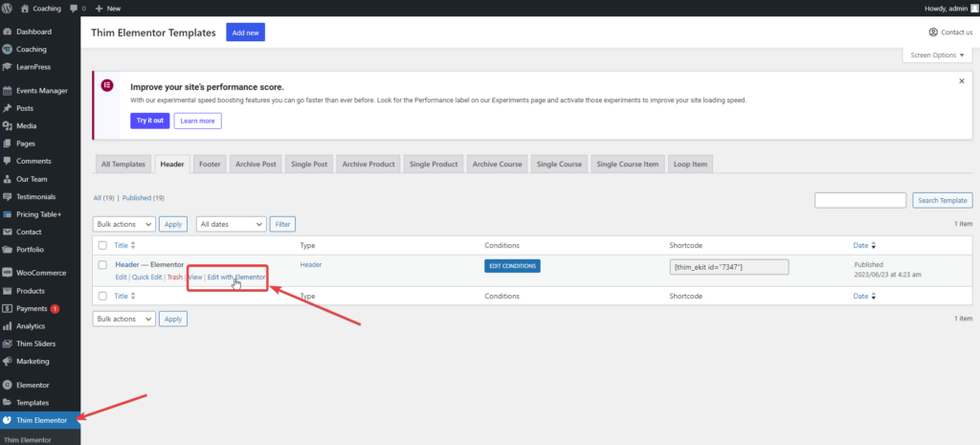
Task: Check the Header — Elementor row checkbox
Action: click(102, 265)
